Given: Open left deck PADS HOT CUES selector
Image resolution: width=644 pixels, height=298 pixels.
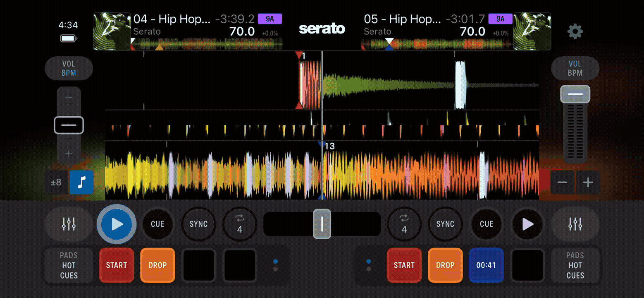Looking at the screenshot, I should click(x=69, y=265).
